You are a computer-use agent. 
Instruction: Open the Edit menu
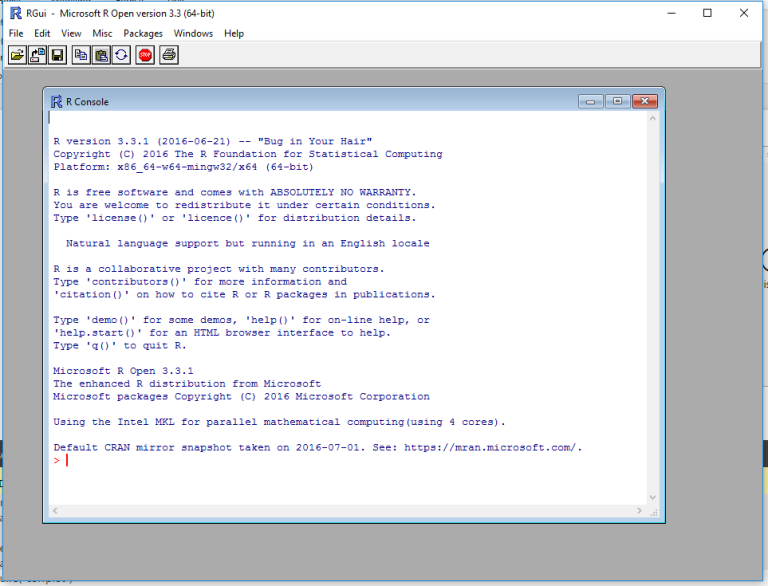click(42, 33)
